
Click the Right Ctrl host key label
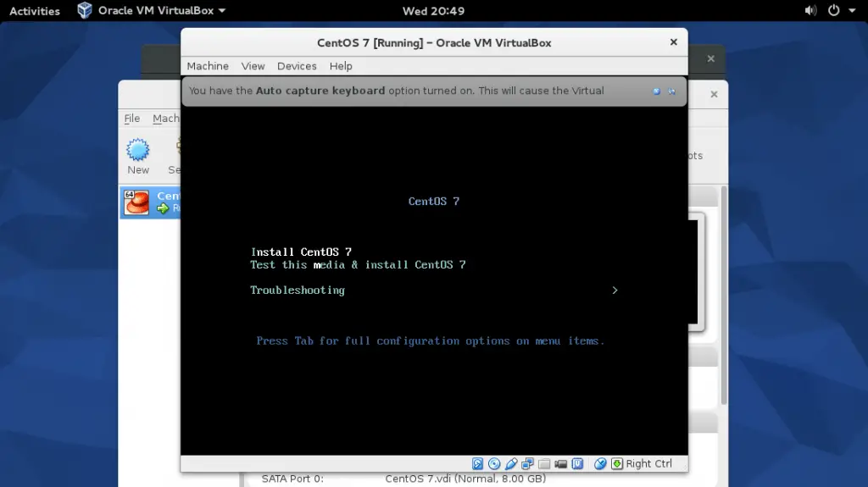648,464
